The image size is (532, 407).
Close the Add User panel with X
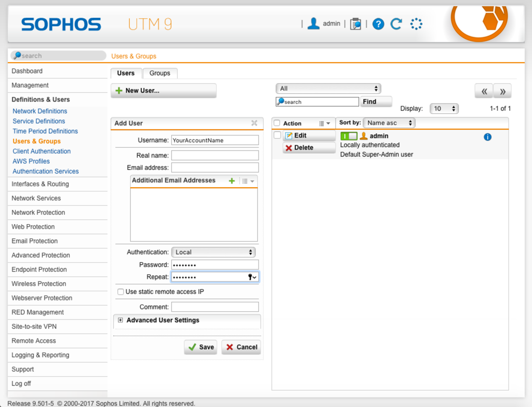click(x=254, y=123)
